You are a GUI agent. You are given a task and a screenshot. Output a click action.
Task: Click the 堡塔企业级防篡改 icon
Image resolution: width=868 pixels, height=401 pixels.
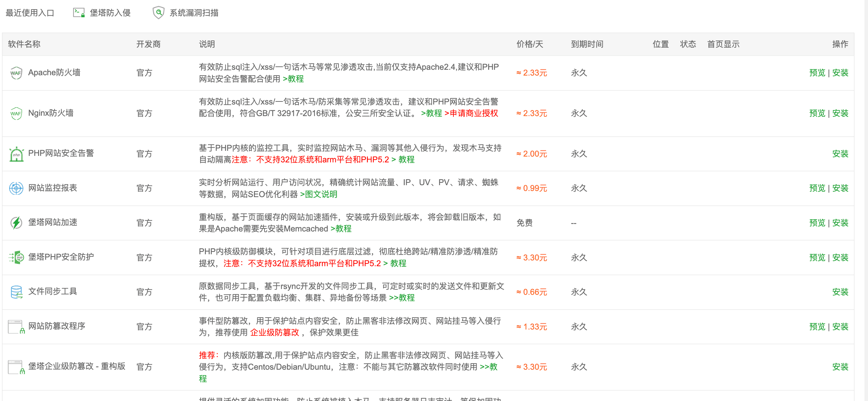[16, 367]
